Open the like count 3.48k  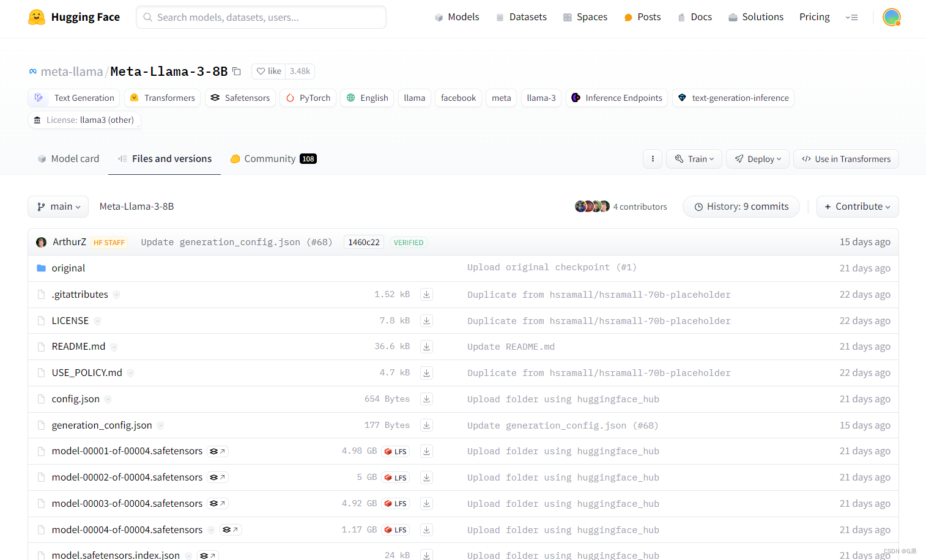pos(300,72)
